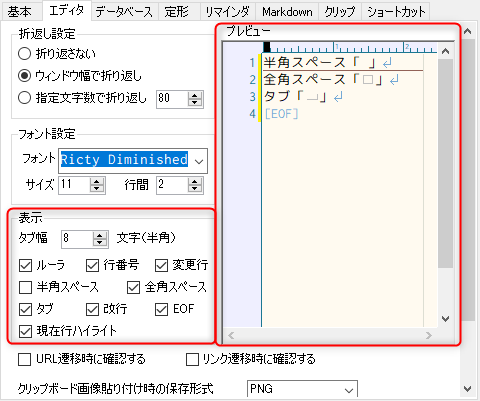
Task: Click the サイズ field showing 11
Action: pos(75,185)
